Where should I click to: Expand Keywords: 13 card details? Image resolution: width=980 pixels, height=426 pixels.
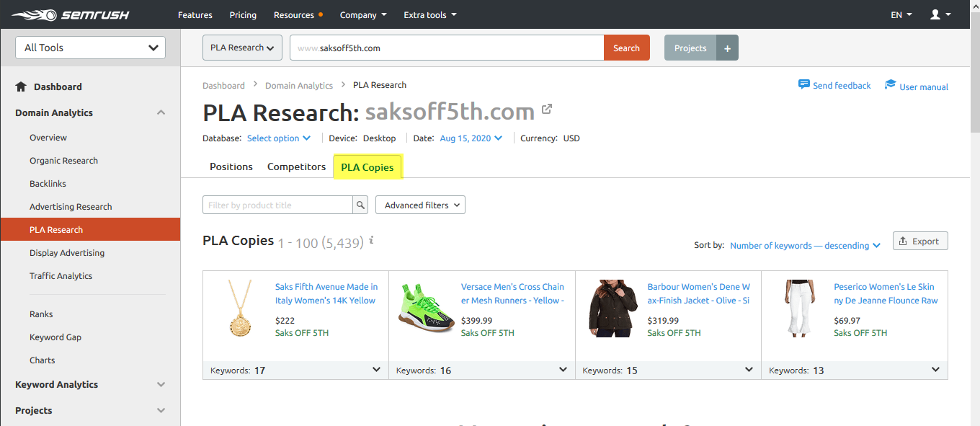935,370
